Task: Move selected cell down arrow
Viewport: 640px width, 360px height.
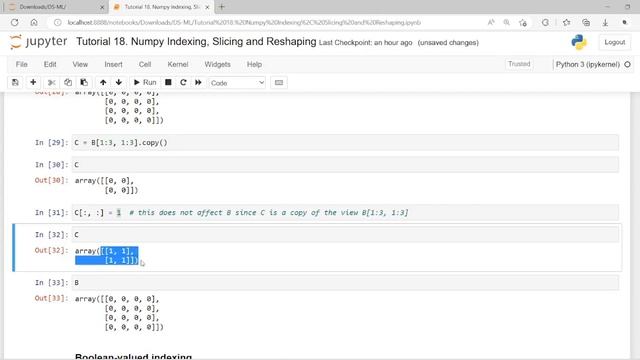Action: [x=119, y=82]
